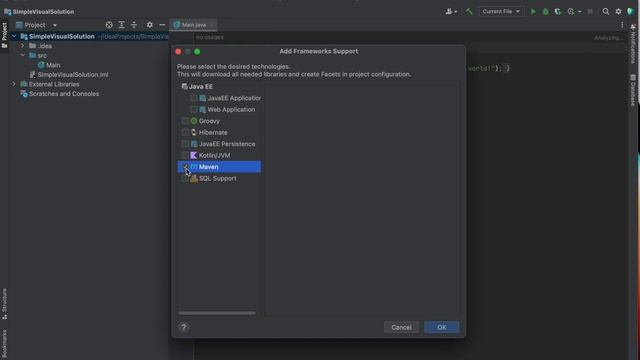Click the Groovy framework icon
This screenshot has width=640, height=360.
click(194, 121)
